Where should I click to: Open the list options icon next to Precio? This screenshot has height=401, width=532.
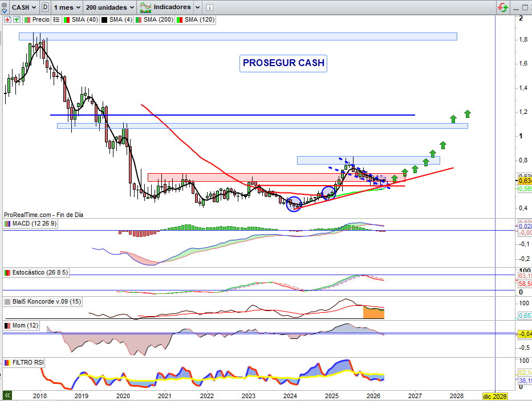click(x=56, y=19)
